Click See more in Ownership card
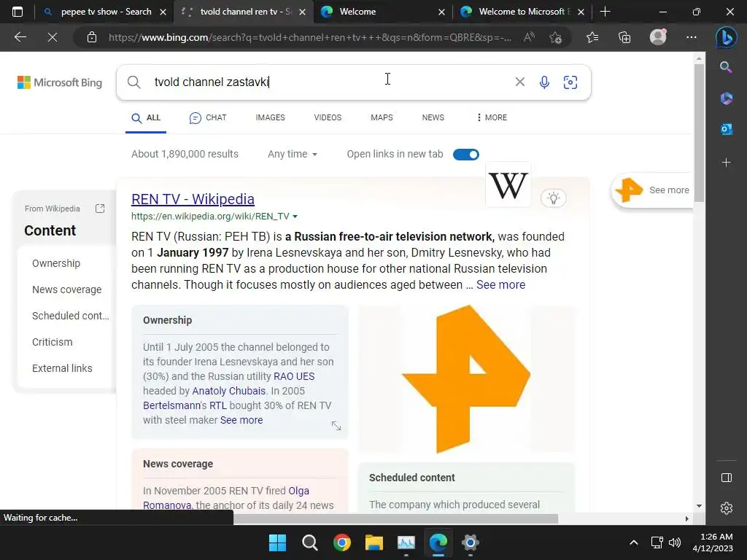The height and width of the screenshot is (560, 747). pos(241,420)
